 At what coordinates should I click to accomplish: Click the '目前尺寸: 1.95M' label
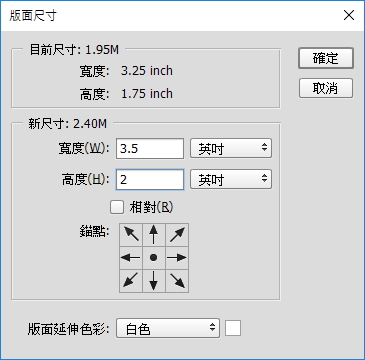[x=74, y=50]
